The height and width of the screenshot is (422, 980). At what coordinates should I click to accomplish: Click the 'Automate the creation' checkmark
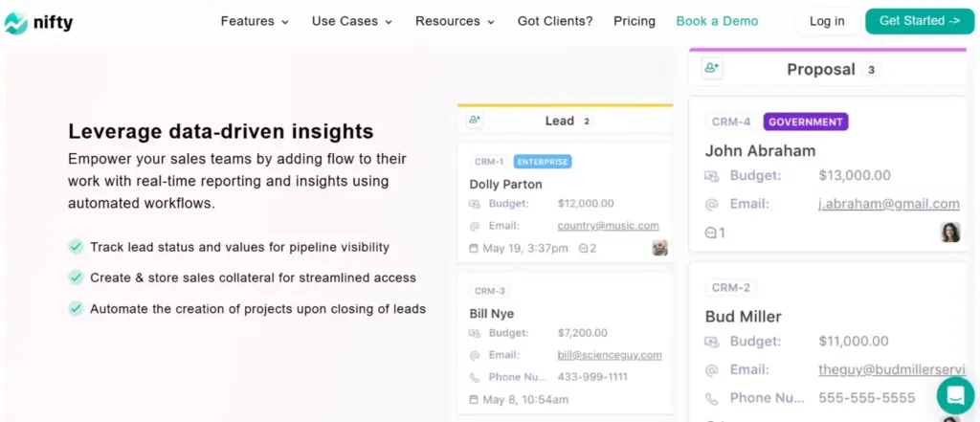pyautogui.click(x=76, y=309)
